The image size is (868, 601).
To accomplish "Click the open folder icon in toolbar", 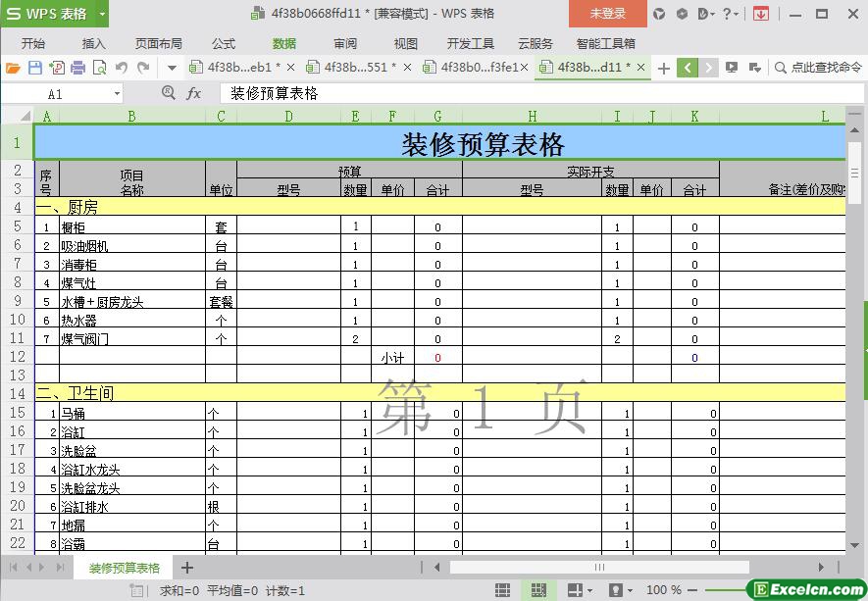I will pyautogui.click(x=13, y=68).
